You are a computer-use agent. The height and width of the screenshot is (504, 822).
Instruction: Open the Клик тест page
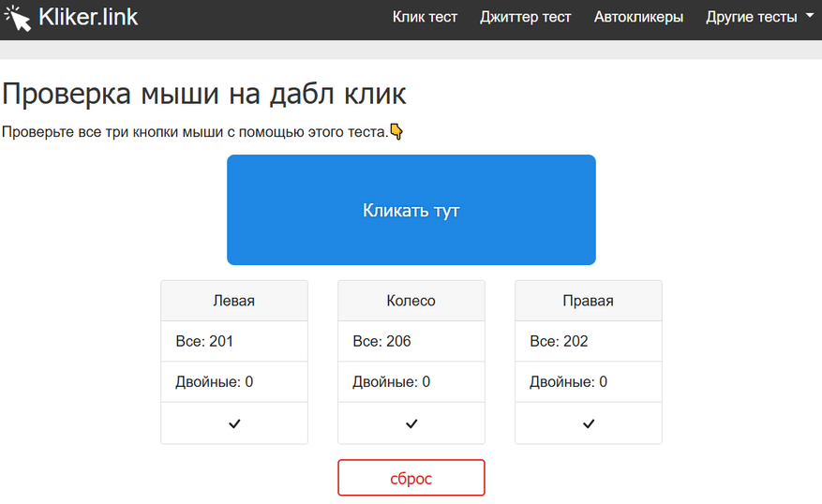(x=425, y=17)
